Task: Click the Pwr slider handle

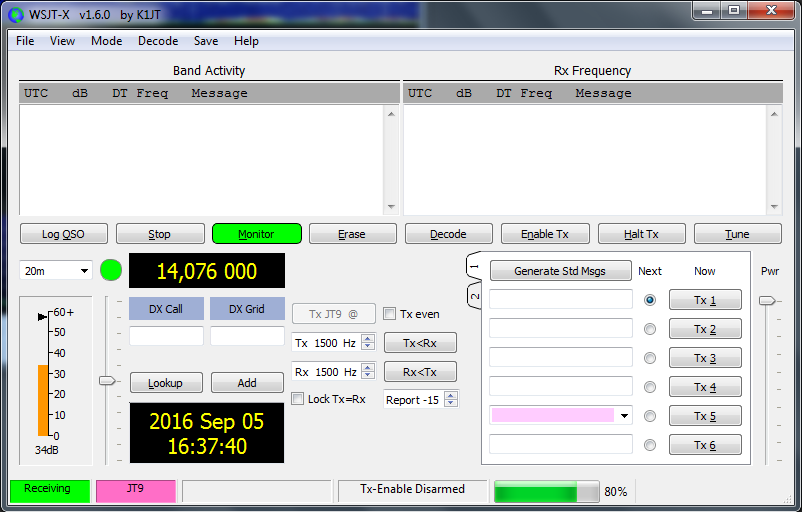Action: [x=766, y=300]
